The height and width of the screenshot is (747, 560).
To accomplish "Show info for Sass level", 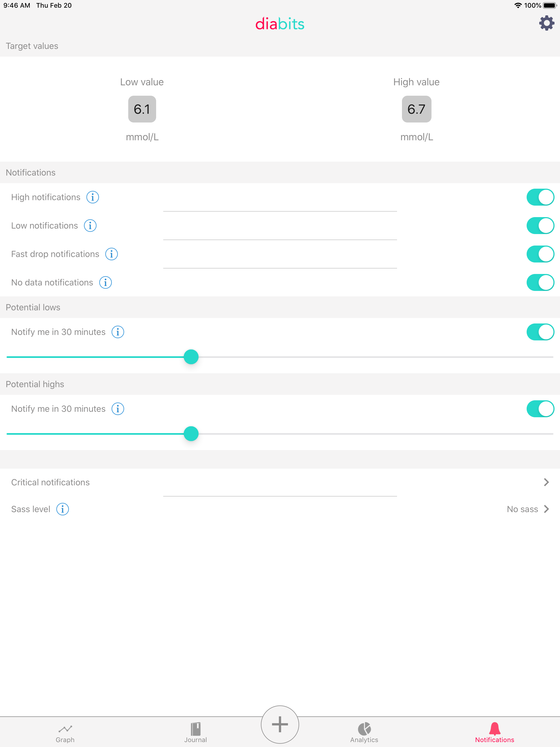I will [x=63, y=509].
